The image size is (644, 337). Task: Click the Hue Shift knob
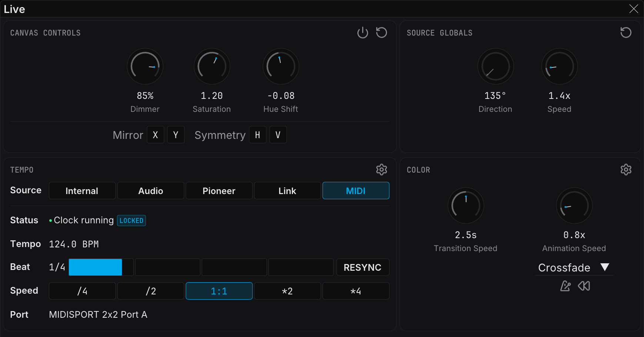coord(281,66)
